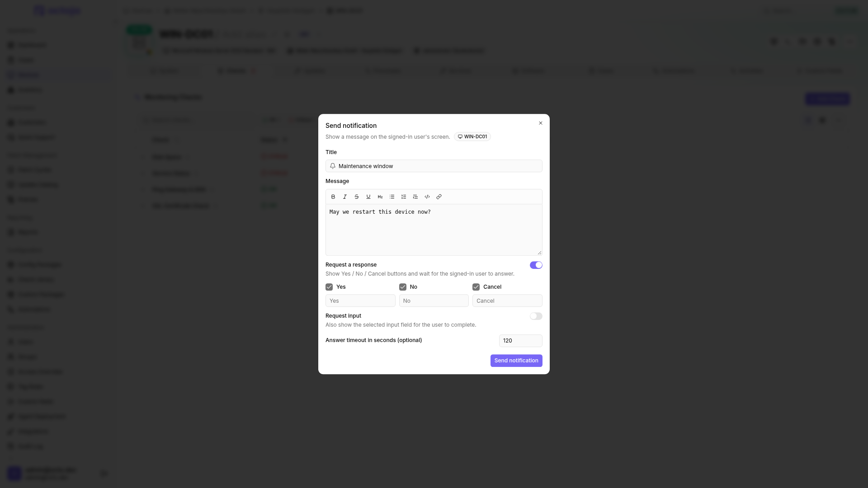This screenshot has width=868, height=488.
Task: Click into the message text area
Action: [x=434, y=230]
